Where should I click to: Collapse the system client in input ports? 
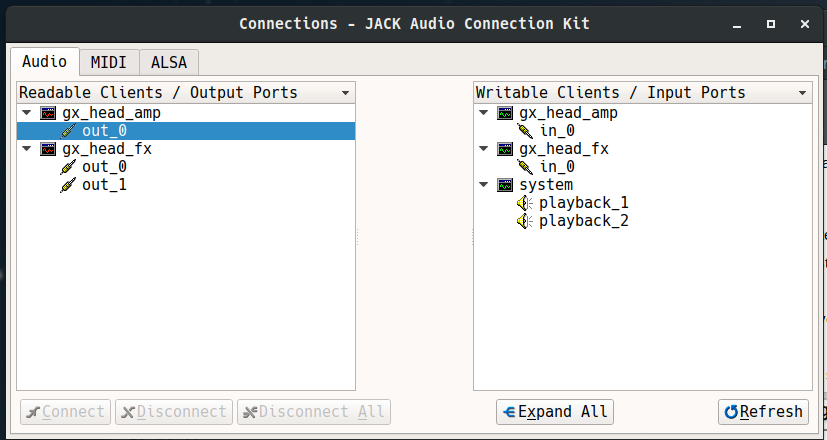pos(484,185)
